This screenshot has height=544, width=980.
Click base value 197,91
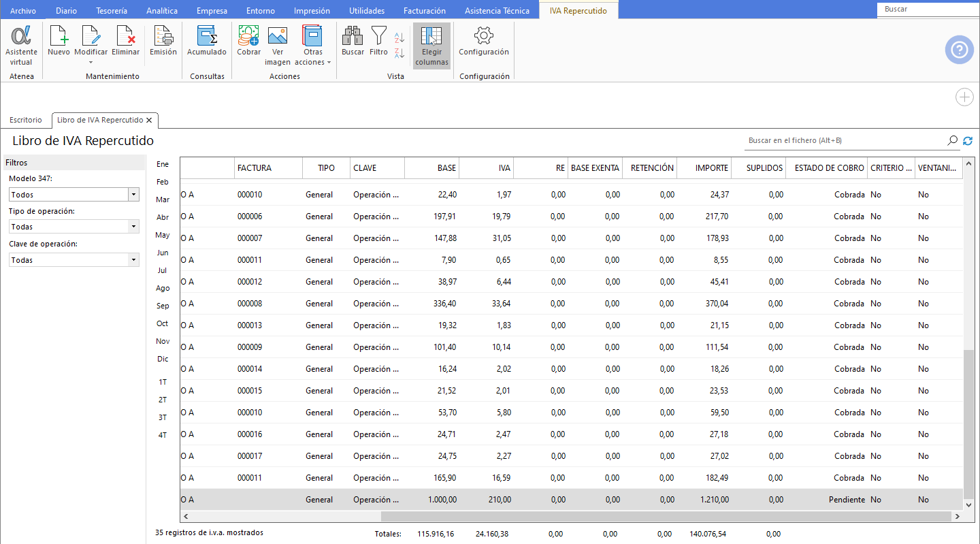(445, 217)
